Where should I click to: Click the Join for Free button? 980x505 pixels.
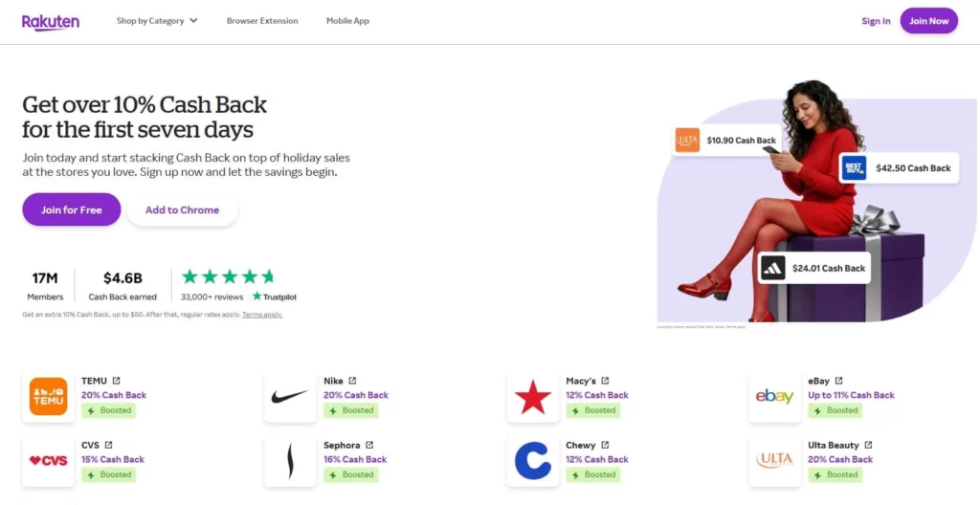72,209
